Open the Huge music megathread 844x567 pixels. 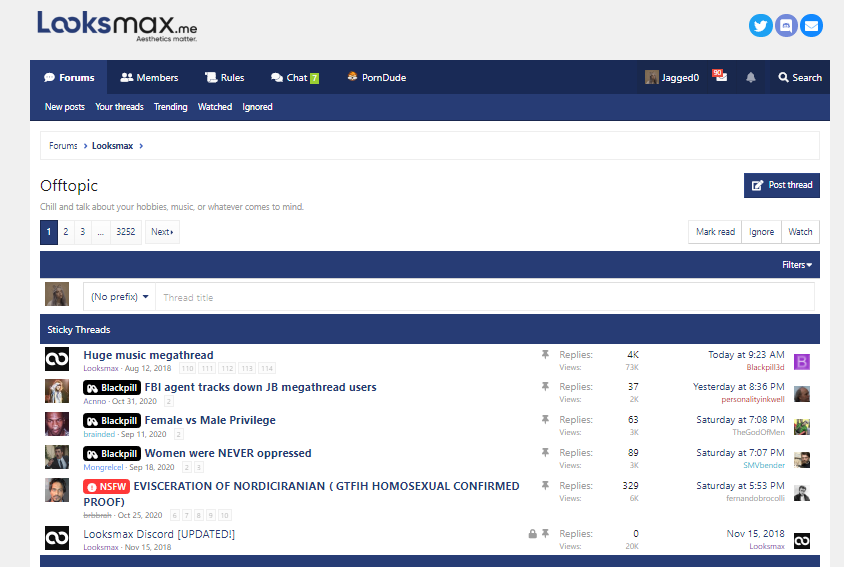pos(148,355)
